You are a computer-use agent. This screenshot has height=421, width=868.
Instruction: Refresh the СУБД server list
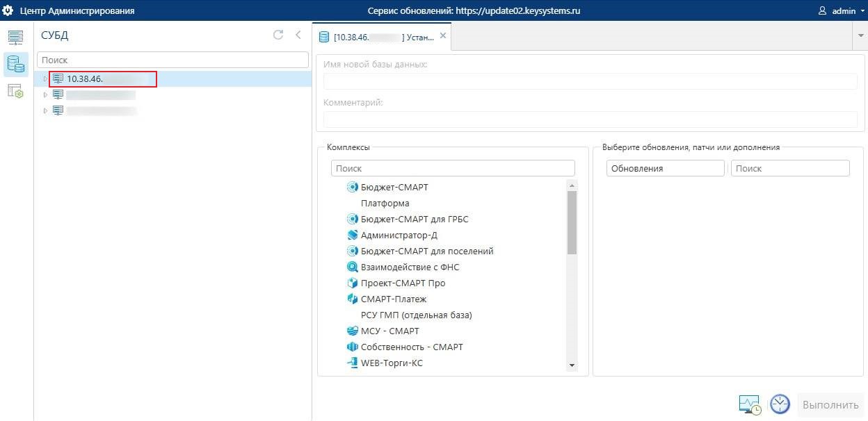coord(278,35)
